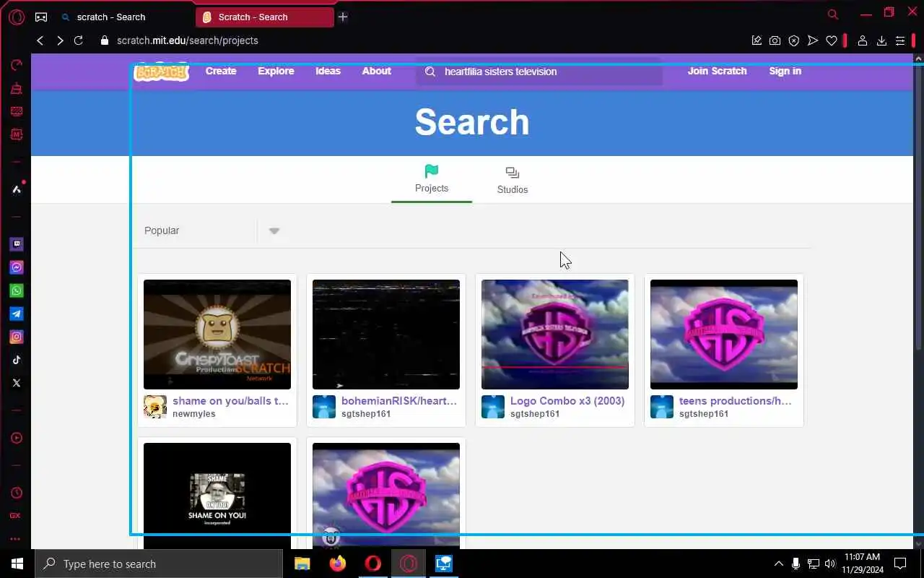Viewport: 924px width, 578px height.
Task: Open Twitch in the sidebar
Action: click(16, 244)
